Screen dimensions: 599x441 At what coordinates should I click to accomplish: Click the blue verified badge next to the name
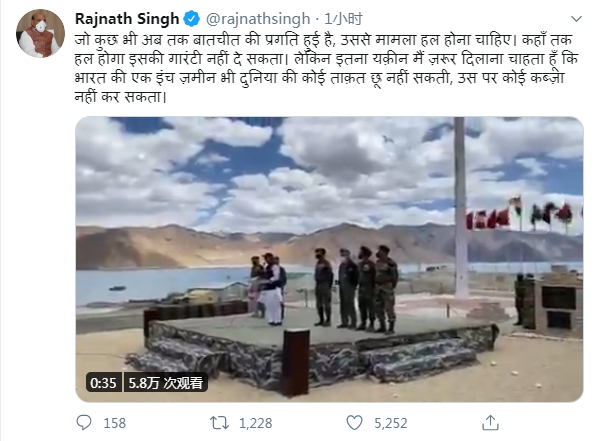click(x=191, y=19)
